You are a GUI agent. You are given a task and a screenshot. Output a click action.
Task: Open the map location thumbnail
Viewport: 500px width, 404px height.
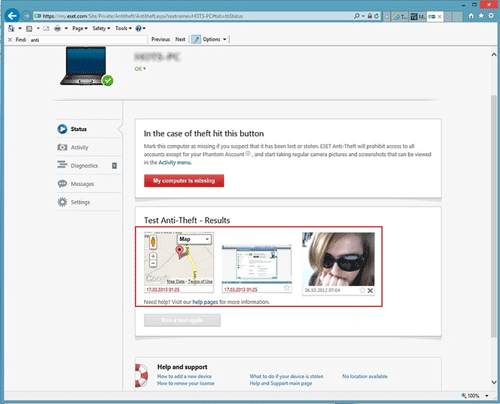pos(179,262)
